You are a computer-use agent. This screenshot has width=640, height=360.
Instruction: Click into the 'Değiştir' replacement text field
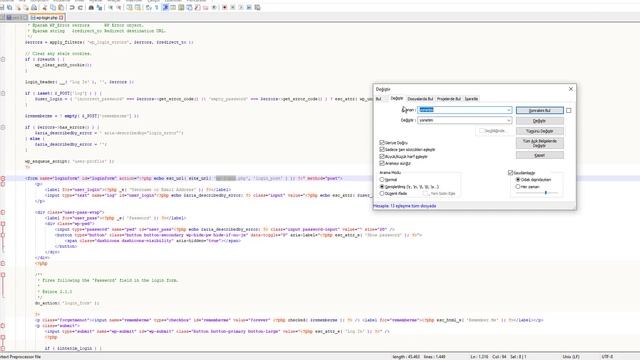click(464, 120)
